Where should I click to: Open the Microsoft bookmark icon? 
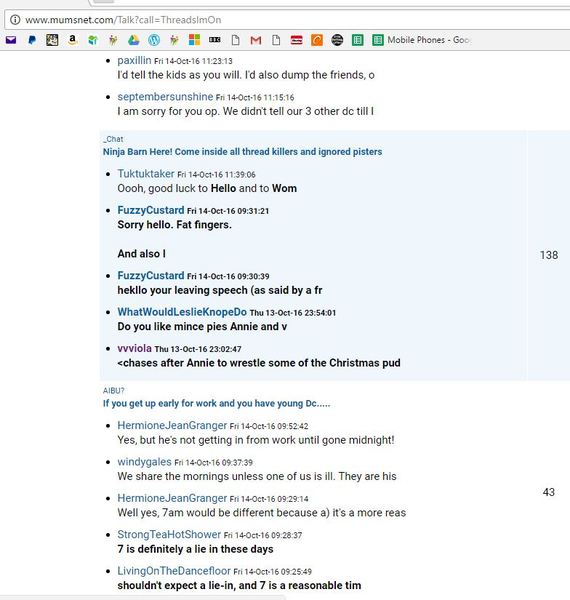click(x=194, y=40)
